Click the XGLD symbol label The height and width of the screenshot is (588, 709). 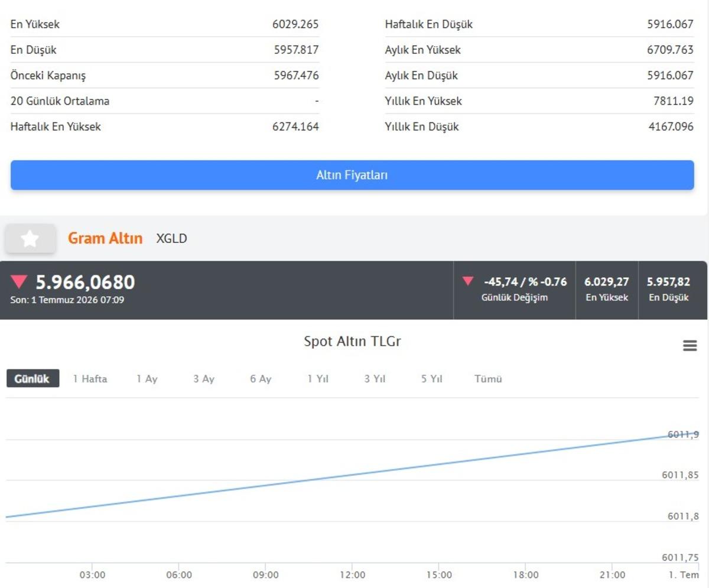[x=171, y=239]
